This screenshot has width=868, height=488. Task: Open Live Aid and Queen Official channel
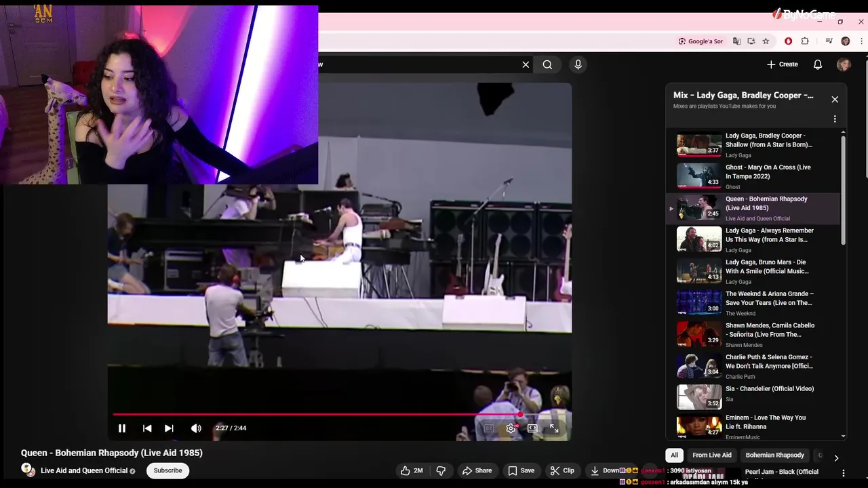tap(84, 470)
